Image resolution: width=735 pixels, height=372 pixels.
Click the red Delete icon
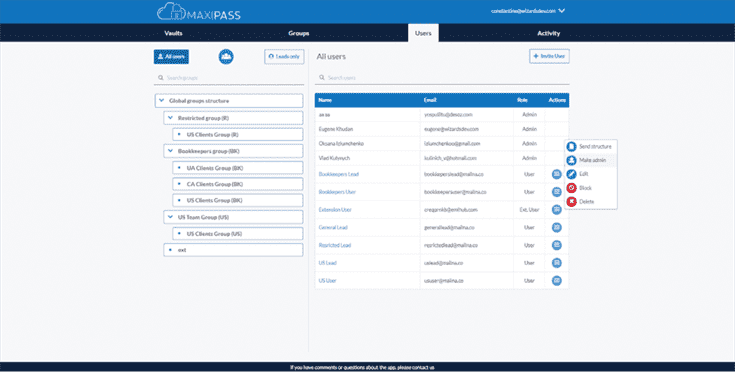tap(571, 201)
